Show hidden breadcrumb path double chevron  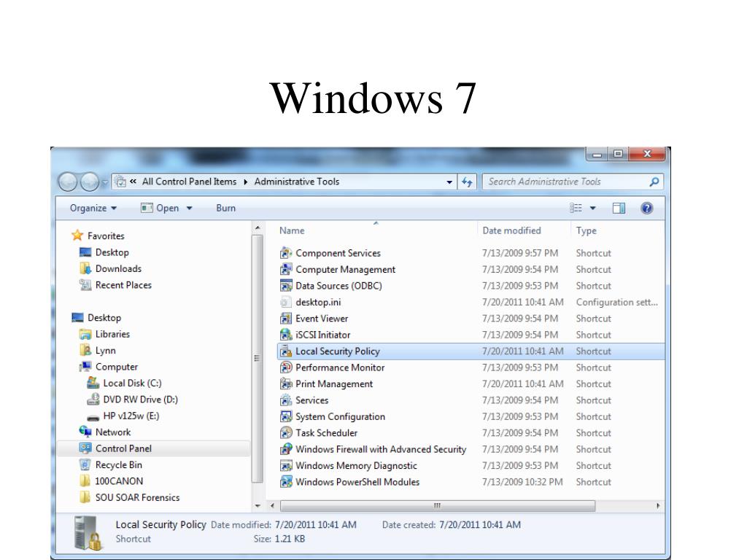(x=133, y=182)
